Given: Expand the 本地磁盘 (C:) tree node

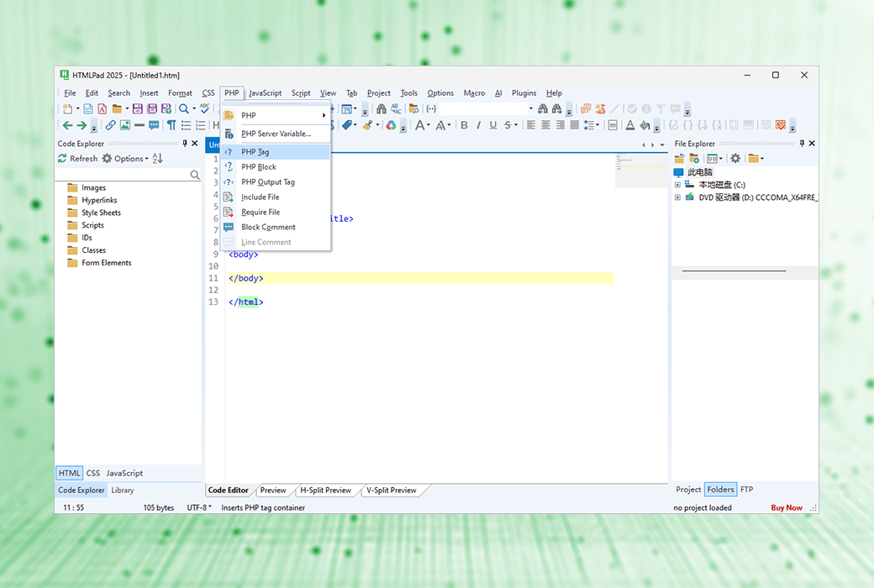Looking at the screenshot, I should [x=677, y=185].
